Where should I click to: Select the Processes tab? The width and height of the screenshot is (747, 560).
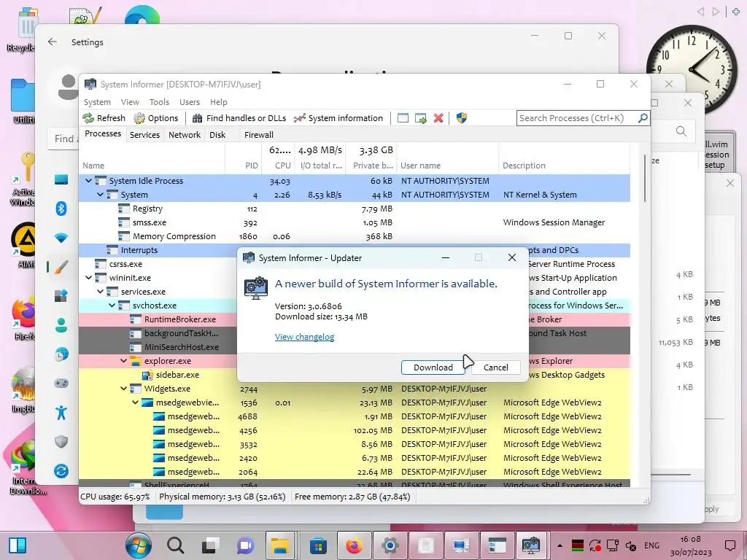coord(103,134)
